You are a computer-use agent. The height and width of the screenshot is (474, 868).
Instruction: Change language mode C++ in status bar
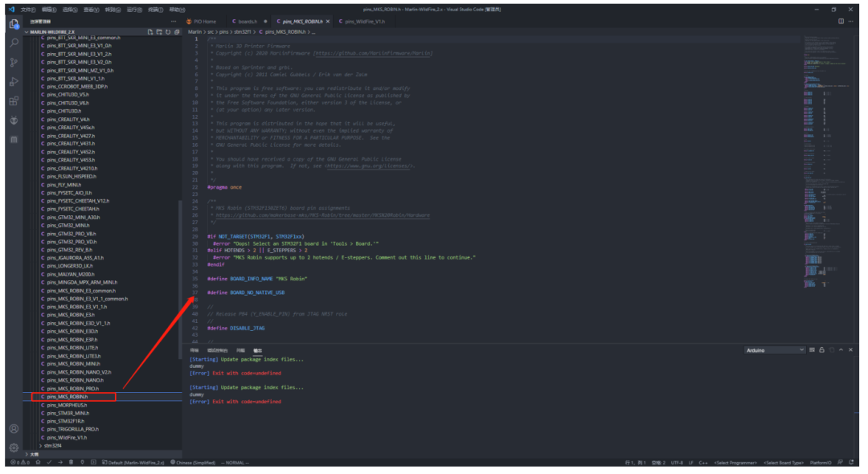pyautogui.click(x=703, y=463)
